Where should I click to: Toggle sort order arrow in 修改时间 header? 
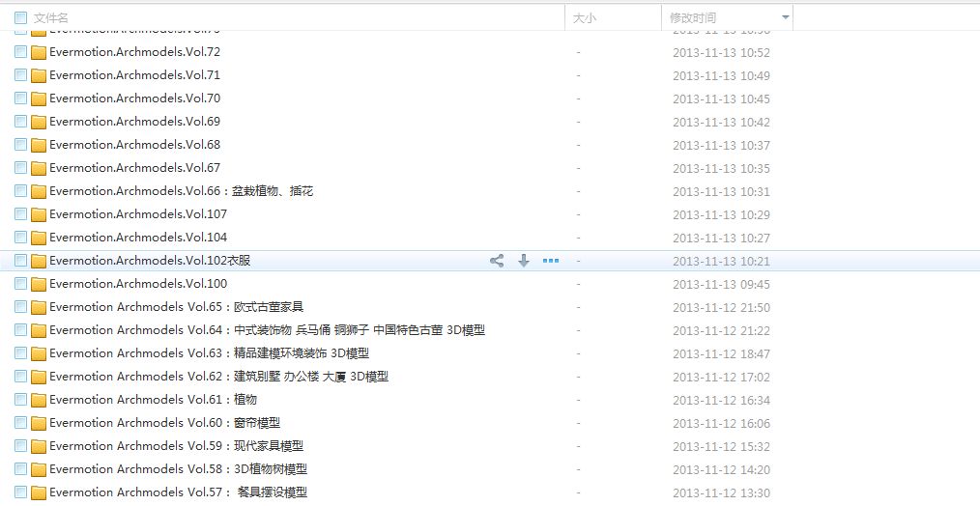[786, 17]
